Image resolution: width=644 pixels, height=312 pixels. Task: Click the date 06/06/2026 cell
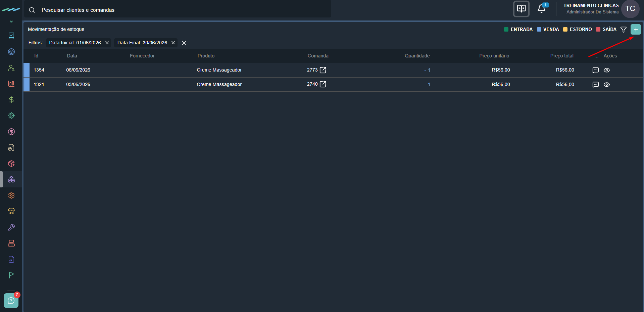78,70
